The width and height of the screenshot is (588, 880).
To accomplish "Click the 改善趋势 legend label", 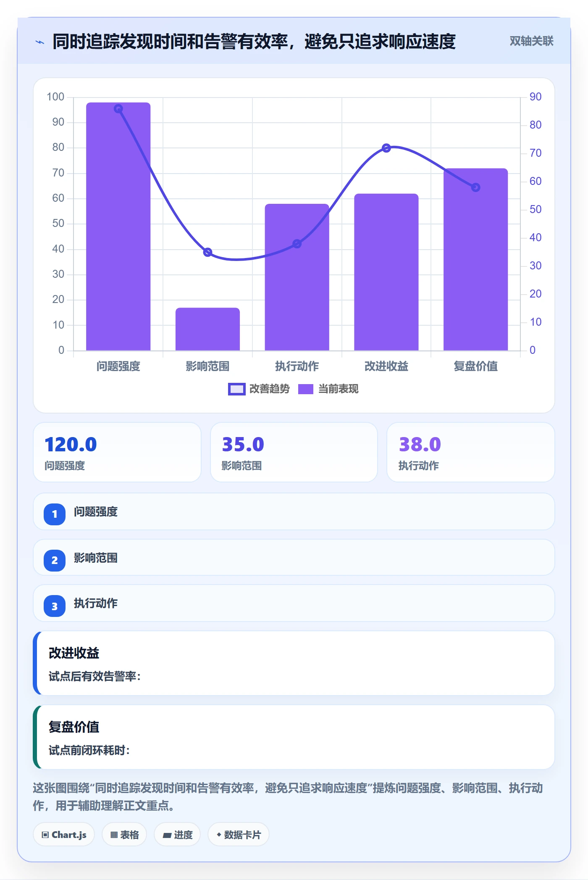I will point(269,389).
